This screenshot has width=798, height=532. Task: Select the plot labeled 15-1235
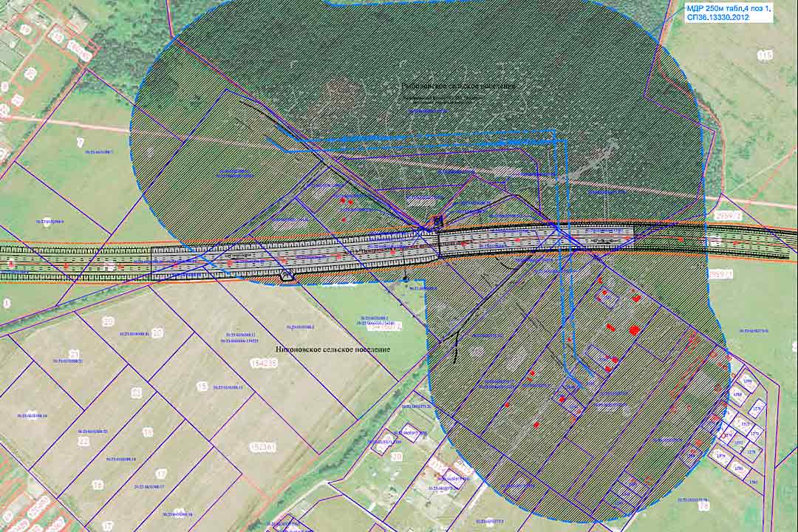point(262,364)
